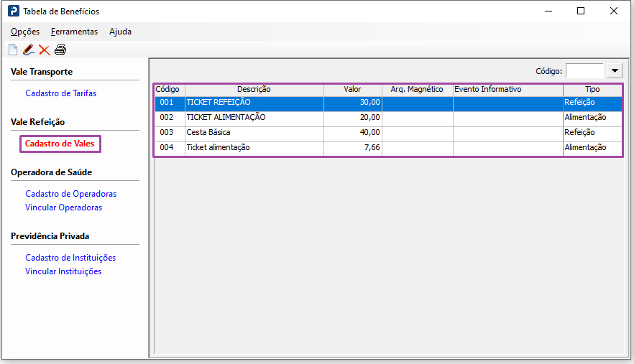Click code cell 004
The height and width of the screenshot is (364, 634).
(x=170, y=147)
